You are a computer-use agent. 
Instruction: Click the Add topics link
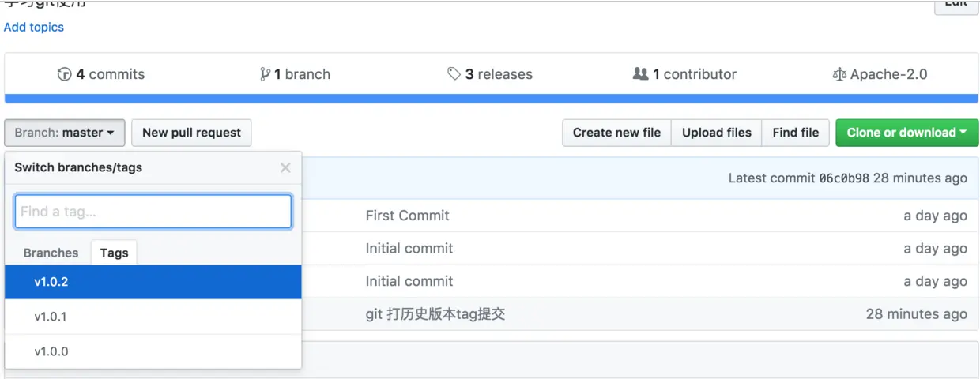click(34, 27)
